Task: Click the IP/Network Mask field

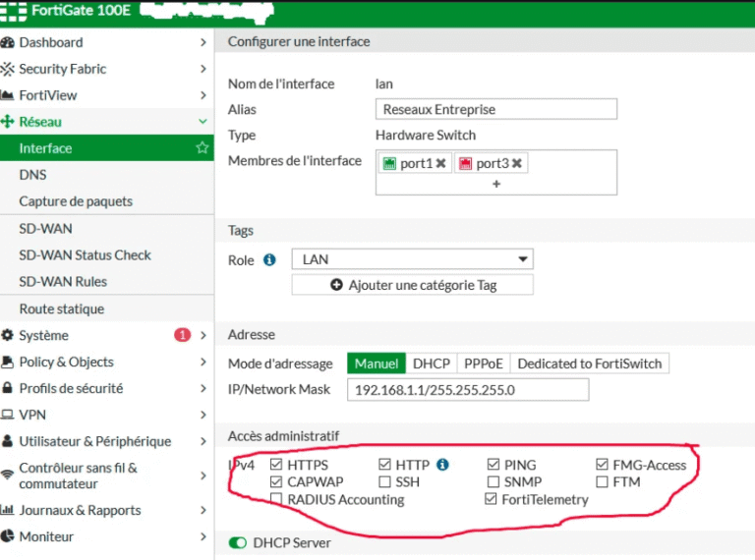Action: point(468,390)
